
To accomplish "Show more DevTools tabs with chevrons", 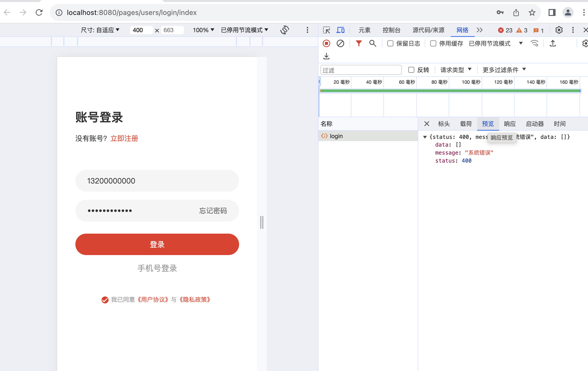I will (x=479, y=30).
